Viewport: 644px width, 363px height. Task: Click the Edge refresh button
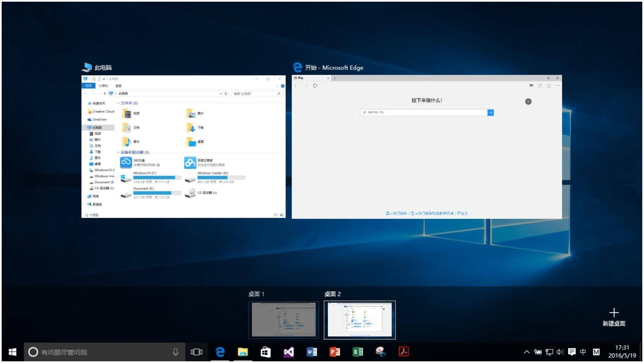tap(315, 85)
